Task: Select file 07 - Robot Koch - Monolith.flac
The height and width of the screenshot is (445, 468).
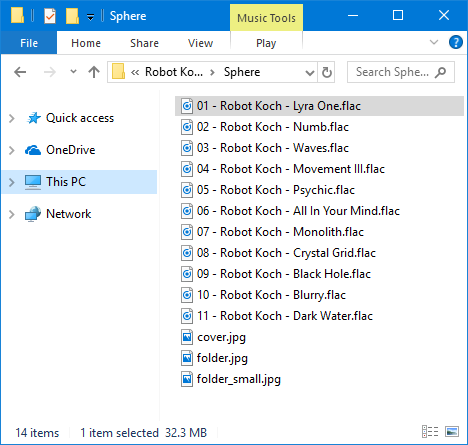Action: (x=280, y=232)
